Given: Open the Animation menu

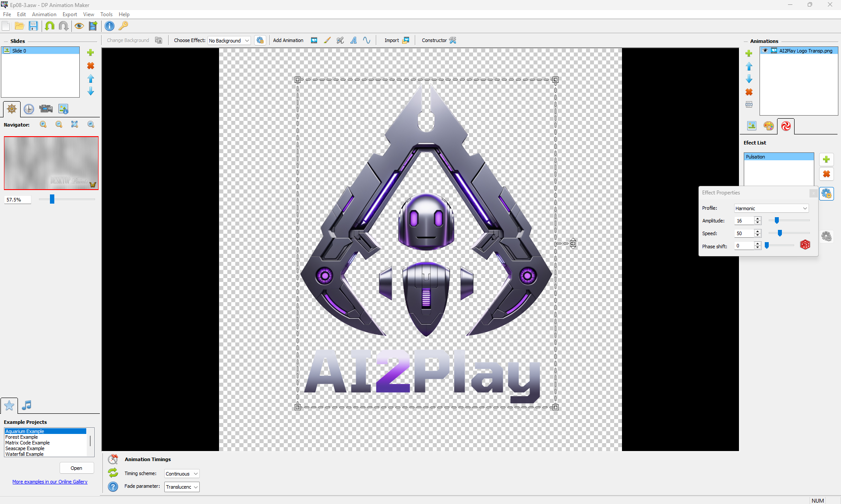Looking at the screenshot, I should click(44, 14).
